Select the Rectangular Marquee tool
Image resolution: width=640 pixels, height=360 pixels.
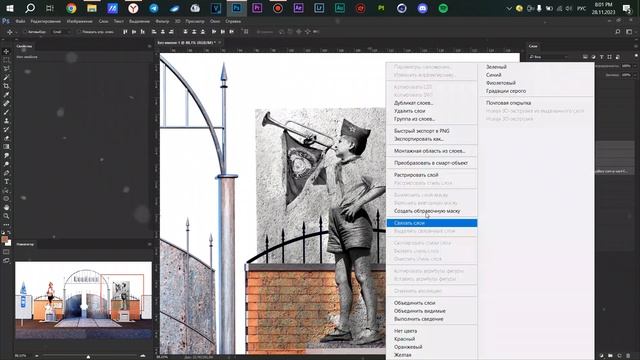(6, 60)
